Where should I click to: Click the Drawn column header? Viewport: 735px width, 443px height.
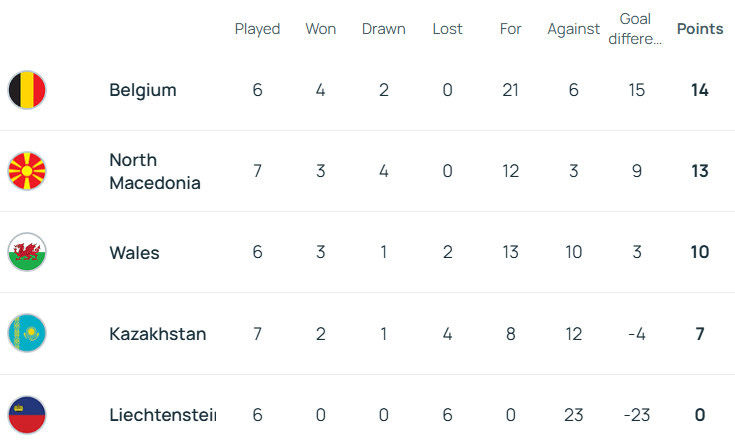pos(384,29)
